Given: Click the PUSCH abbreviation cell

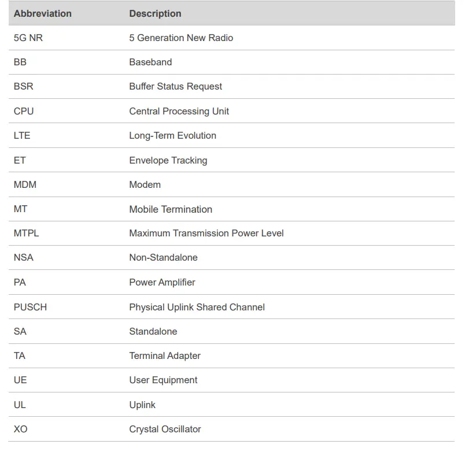Looking at the screenshot, I should [30, 307].
